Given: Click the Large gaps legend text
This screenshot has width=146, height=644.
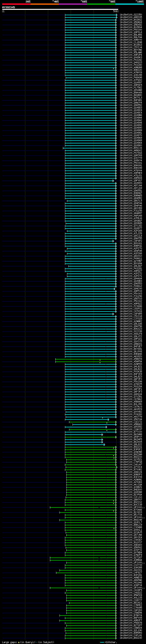Looking at the screenshot, I should point(28,642).
